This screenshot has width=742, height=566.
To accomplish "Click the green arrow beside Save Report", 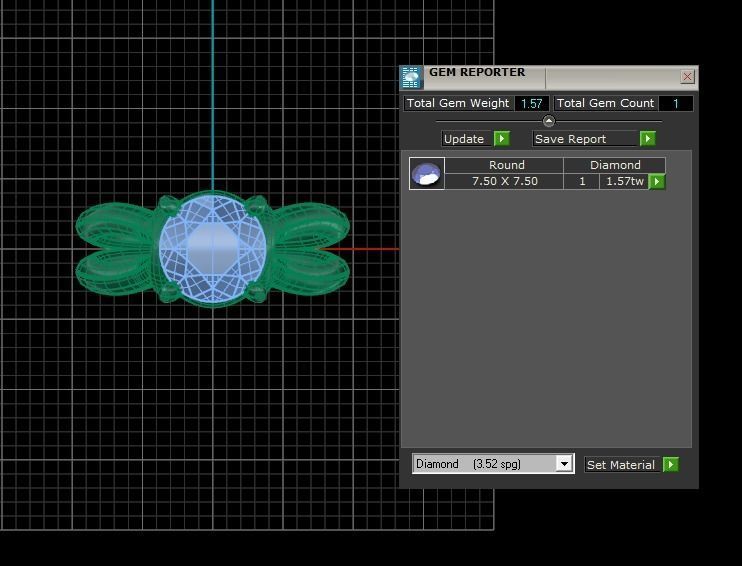I will [647, 139].
